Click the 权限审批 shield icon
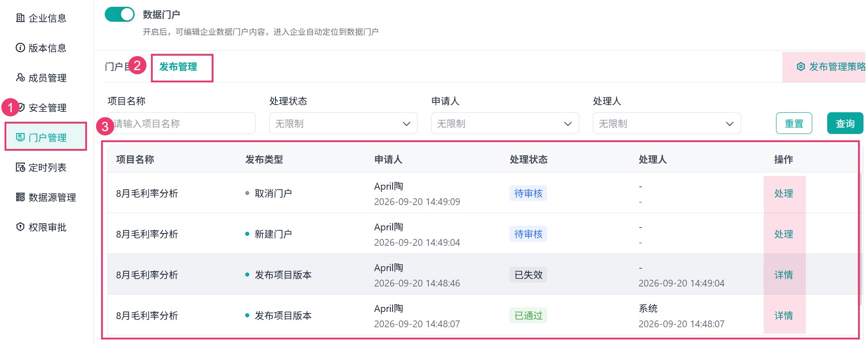 tap(20, 227)
